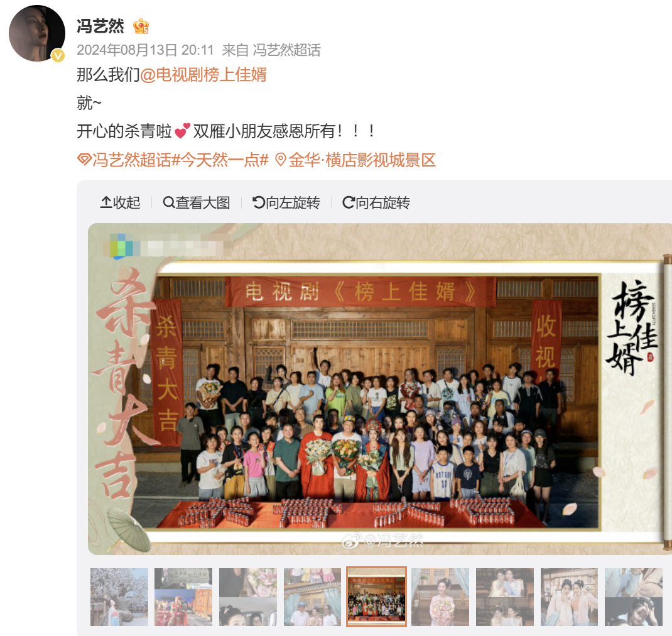Click the super topic diamond icon
This screenshot has height=636, width=672.
(84, 160)
